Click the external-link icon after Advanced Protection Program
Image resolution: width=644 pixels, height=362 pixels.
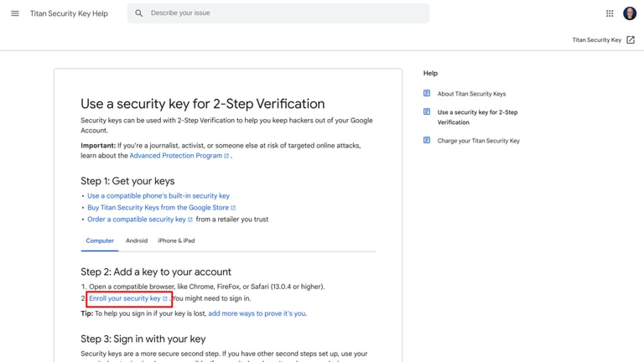click(227, 156)
